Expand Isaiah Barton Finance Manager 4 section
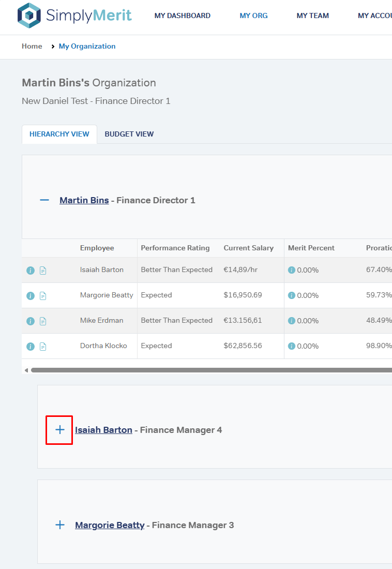Screen dimensions: 392x569 pos(59,430)
